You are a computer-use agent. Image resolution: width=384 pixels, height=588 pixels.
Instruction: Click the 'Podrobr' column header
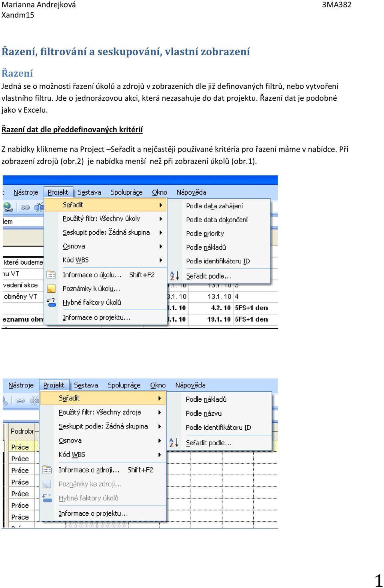click(x=22, y=431)
